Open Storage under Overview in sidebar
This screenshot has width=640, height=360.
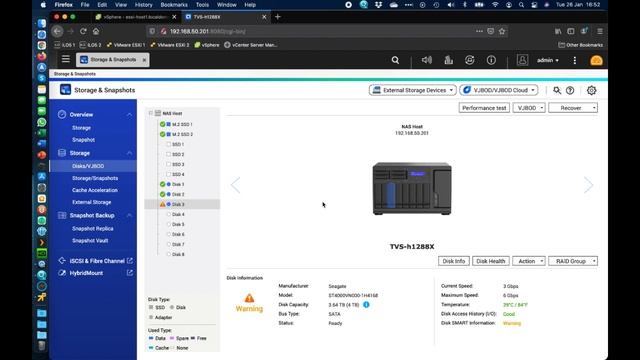81,128
